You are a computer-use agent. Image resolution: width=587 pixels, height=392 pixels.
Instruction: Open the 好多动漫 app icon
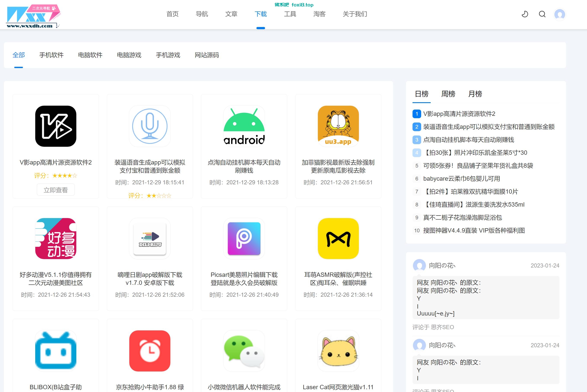click(x=56, y=239)
